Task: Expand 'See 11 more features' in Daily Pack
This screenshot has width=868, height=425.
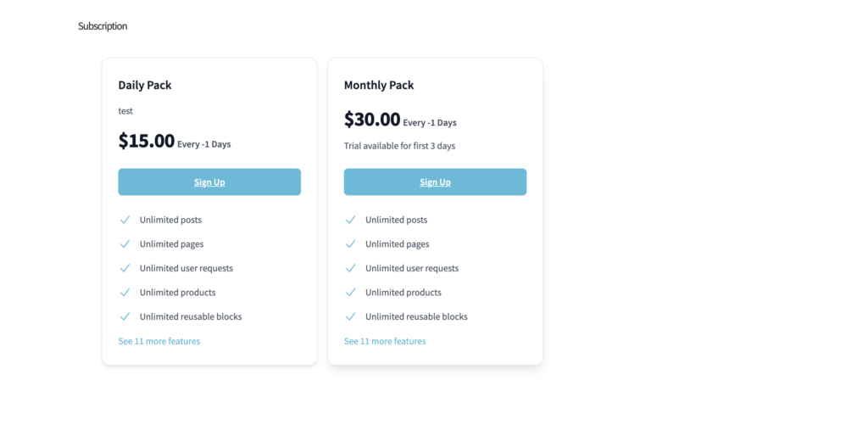Action: (159, 341)
